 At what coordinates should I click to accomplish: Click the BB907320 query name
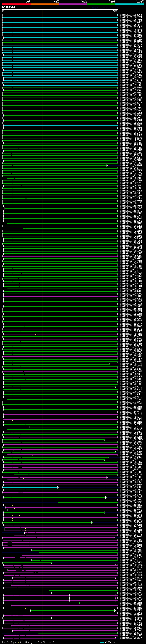click(8, 8)
